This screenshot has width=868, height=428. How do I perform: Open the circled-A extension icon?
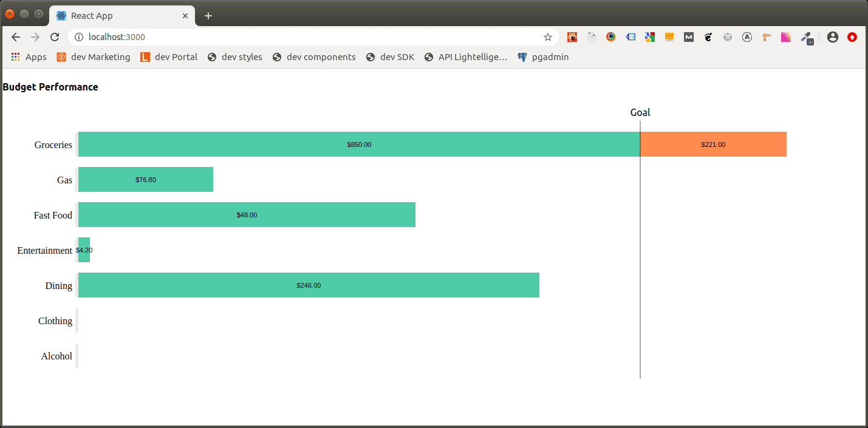(x=747, y=36)
